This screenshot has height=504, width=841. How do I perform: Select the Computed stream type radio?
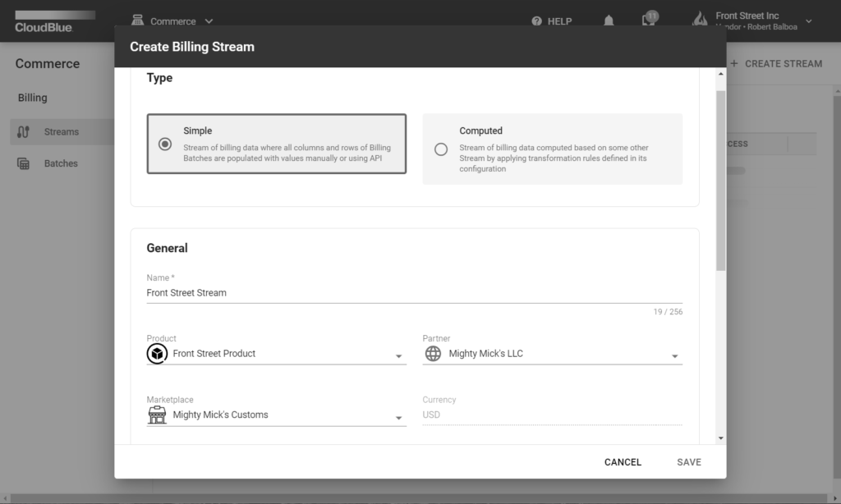click(x=441, y=149)
